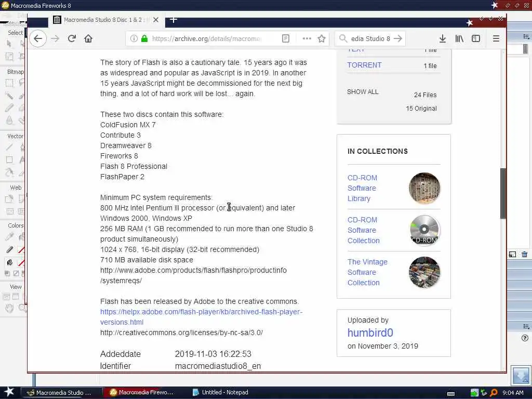Submit search with the arrow button
Image resolution: width=532 pixels, height=399 pixels.
pos(398,38)
